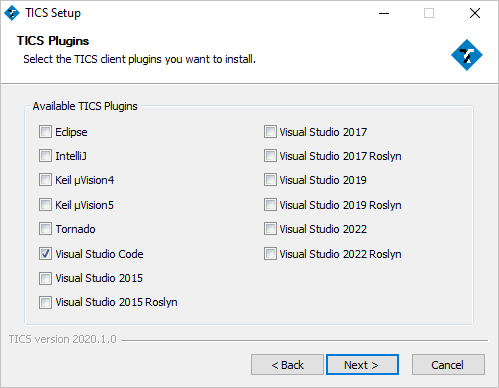499x388 pixels.
Task: Proceed using the Next > button
Action: [x=362, y=365]
